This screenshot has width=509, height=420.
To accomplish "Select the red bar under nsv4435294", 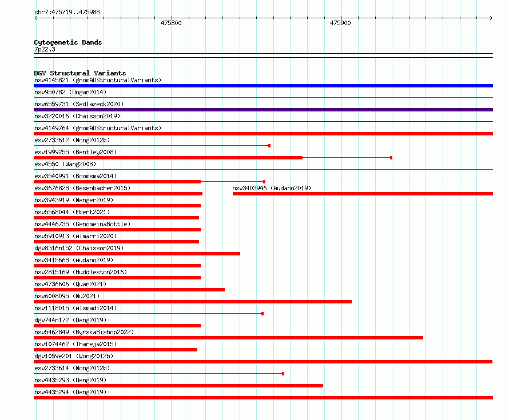I will point(263,398).
